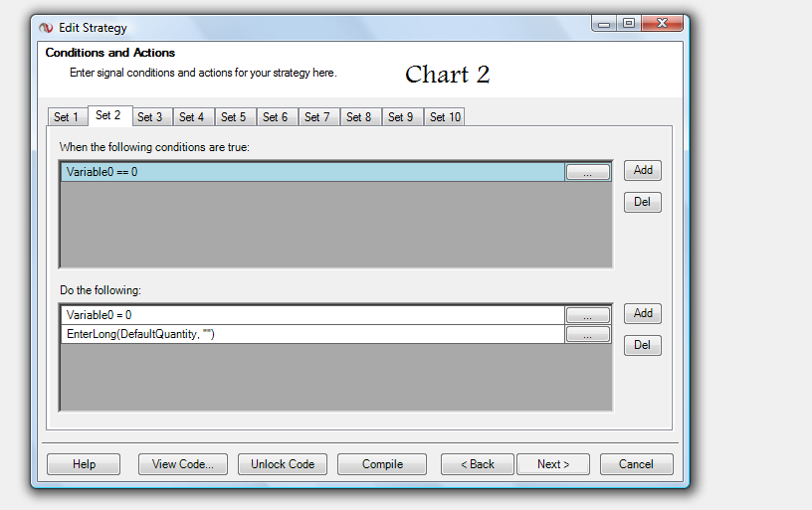Screen dimensions: 812x510
Task: Open View Code... button
Action: tap(183, 464)
